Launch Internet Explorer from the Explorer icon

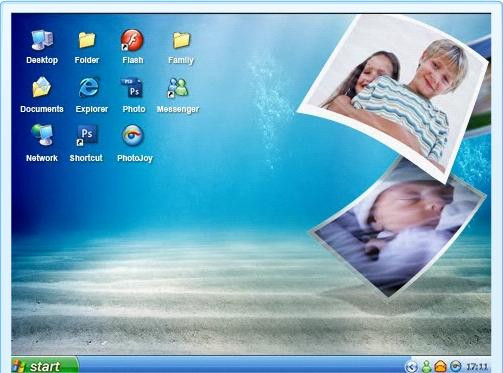(89, 87)
